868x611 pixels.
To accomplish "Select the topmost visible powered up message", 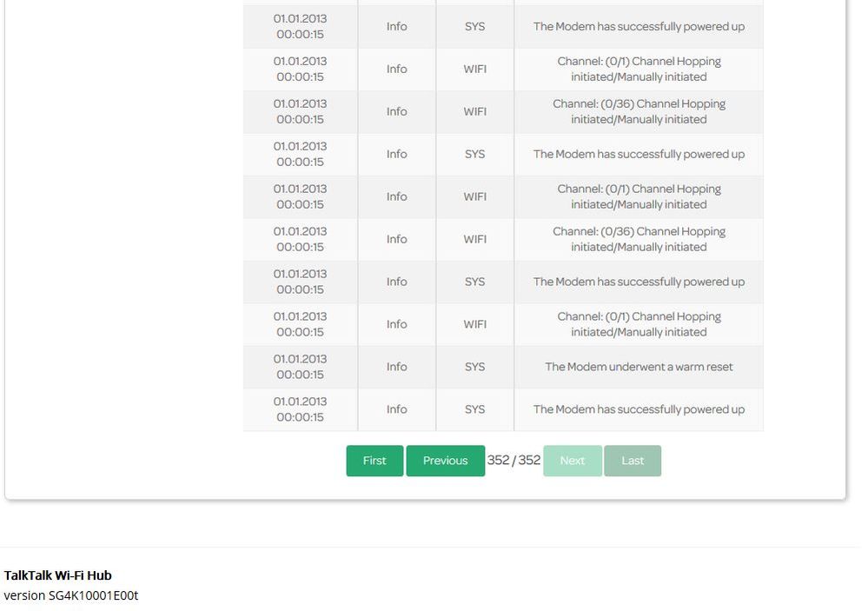I will pyautogui.click(x=639, y=27).
